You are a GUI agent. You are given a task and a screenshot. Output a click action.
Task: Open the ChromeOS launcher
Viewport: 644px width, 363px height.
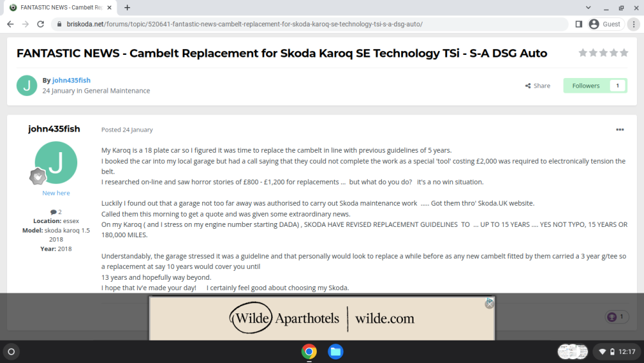(12, 351)
